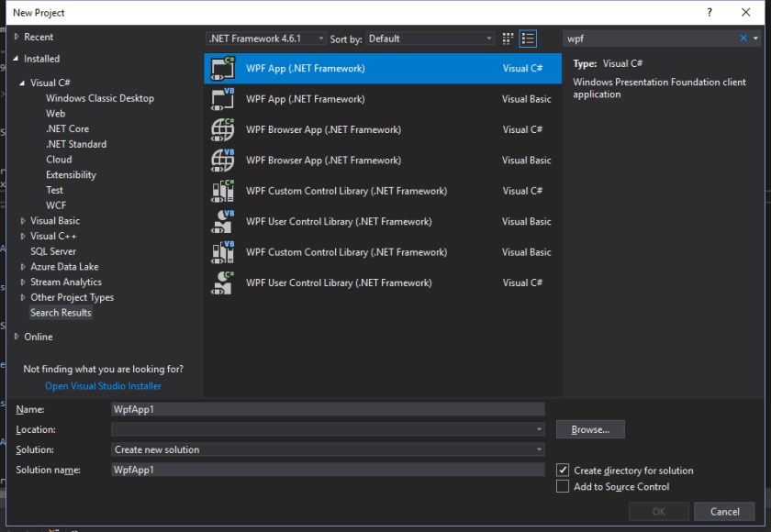Click the Browse button

click(590, 429)
